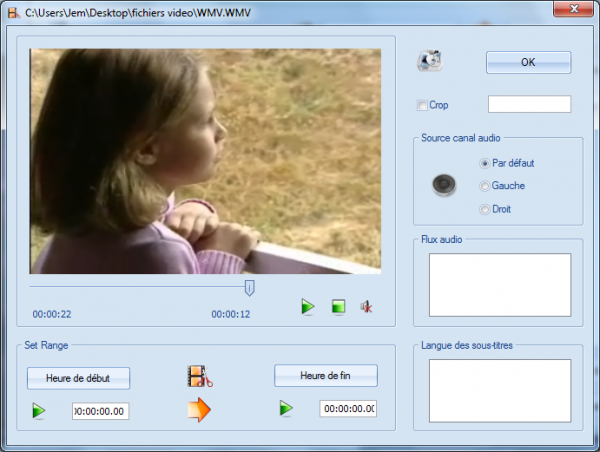Enable the Crop checkbox
The width and height of the screenshot is (600, 452).
point(422,105)
